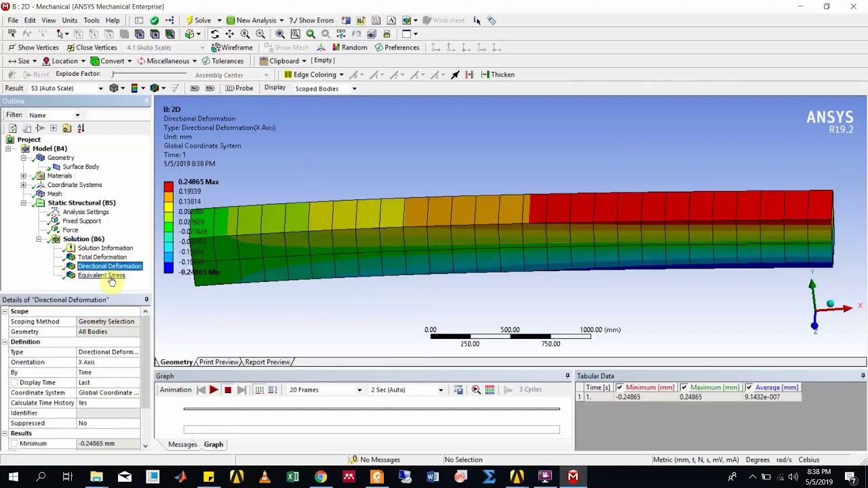The image size is (868, 488).
Task: Uncheck the Minimum [mm] column checkbox
Action: coord(619,388)
